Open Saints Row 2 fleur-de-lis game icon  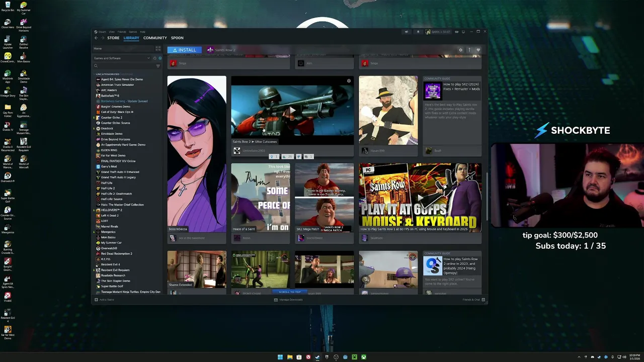(x=210, y=50)
